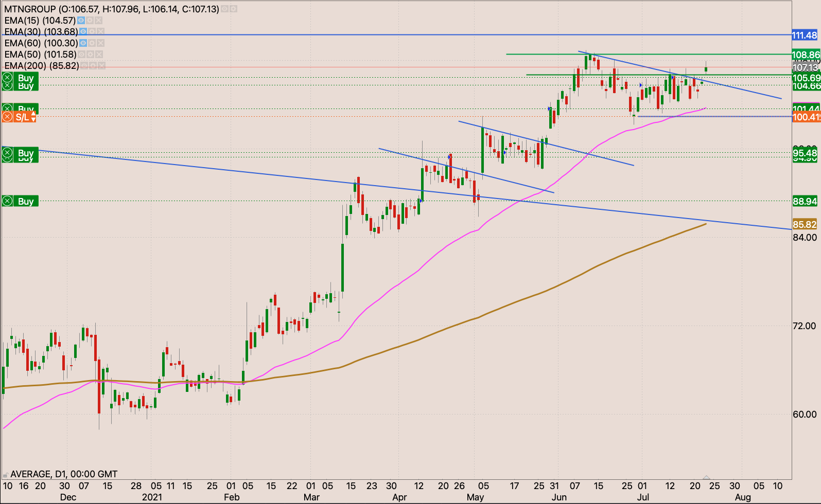Click the 111.48 blue price label

[805, 35]
